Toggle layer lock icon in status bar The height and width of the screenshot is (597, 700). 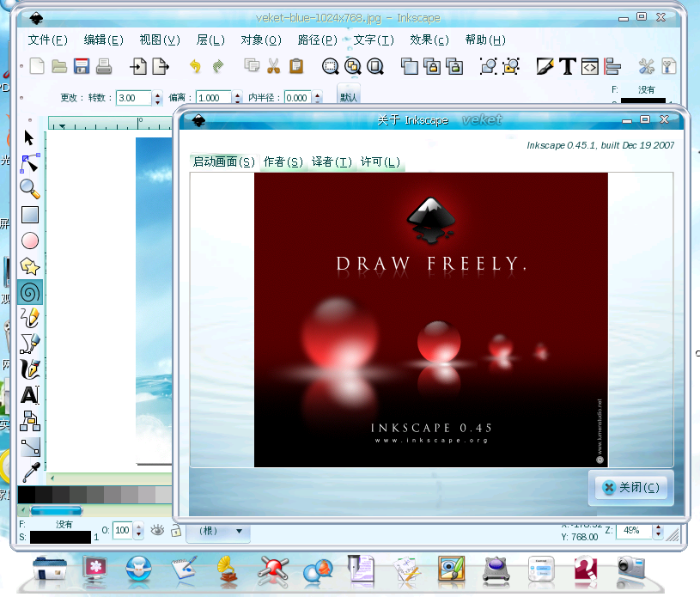coord(176,531)
